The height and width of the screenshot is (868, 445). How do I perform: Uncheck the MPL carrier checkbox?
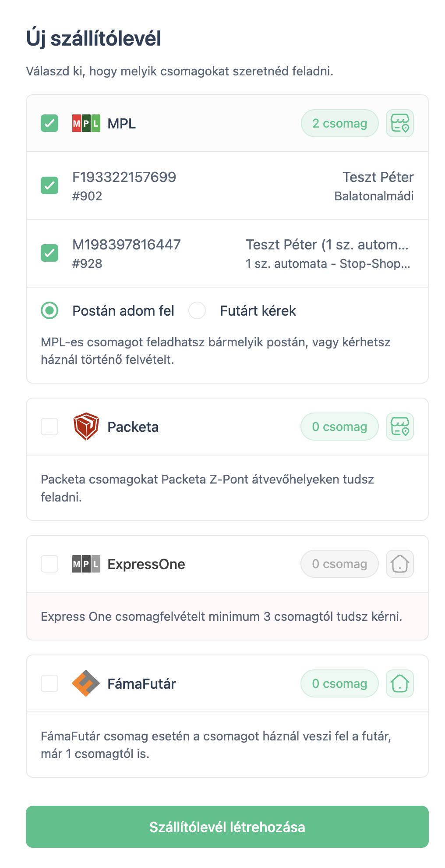(49, 123)
